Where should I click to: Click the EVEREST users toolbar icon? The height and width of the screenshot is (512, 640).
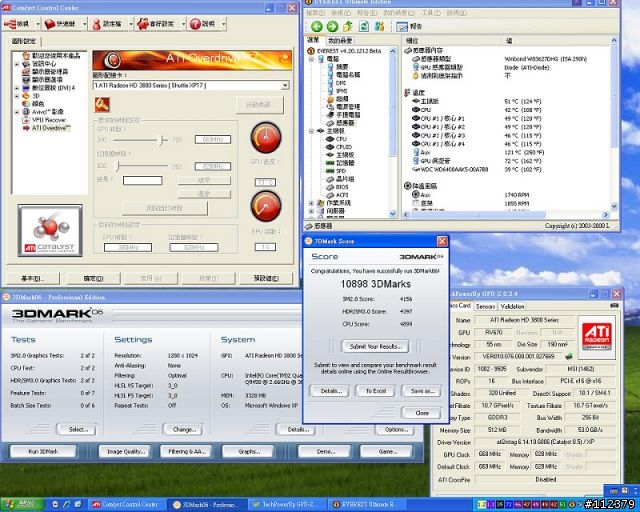(379, 27)
